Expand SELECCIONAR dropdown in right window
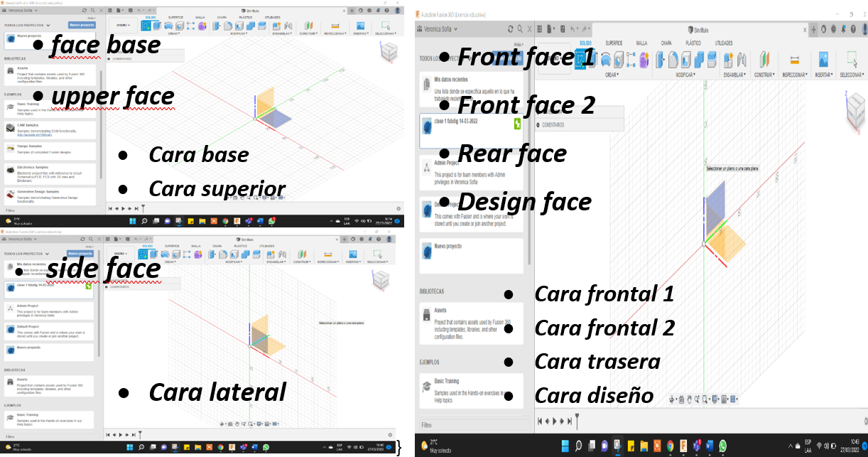 852,75
